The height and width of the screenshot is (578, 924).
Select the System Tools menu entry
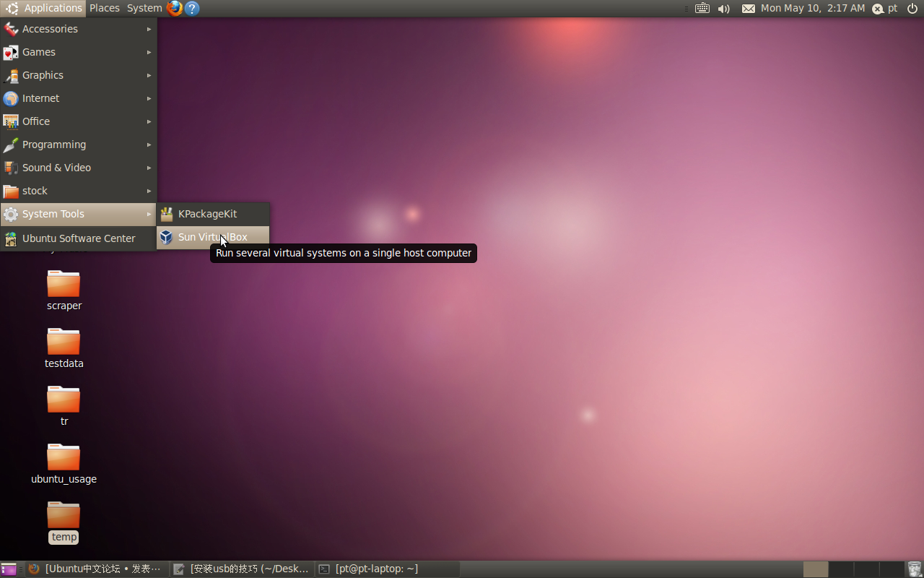79,214
